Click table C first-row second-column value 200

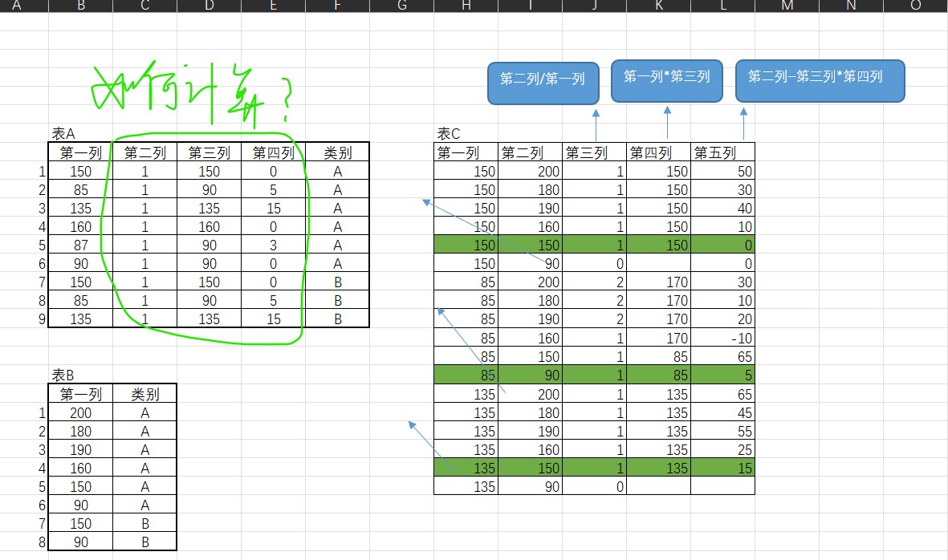(x=531, y=171)
